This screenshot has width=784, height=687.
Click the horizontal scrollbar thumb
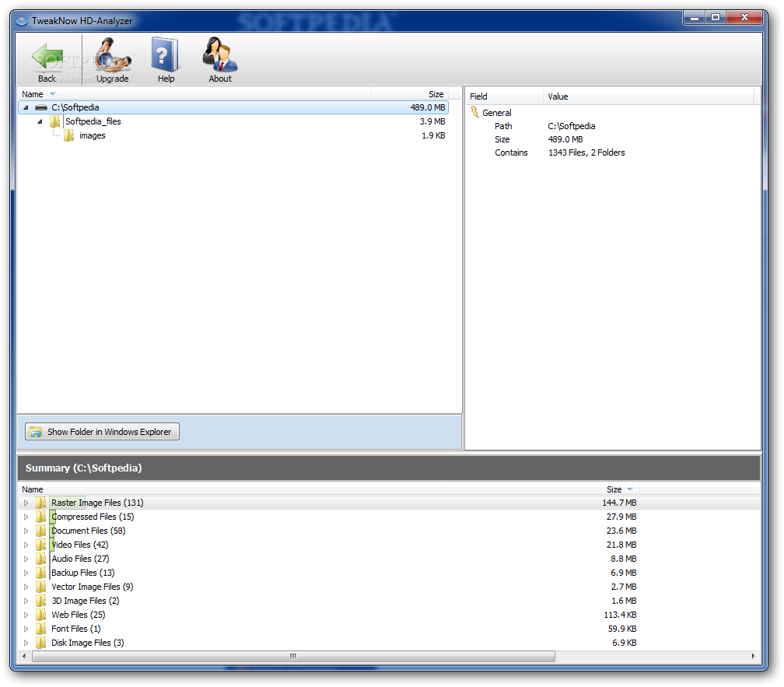(x=293, y=656)
